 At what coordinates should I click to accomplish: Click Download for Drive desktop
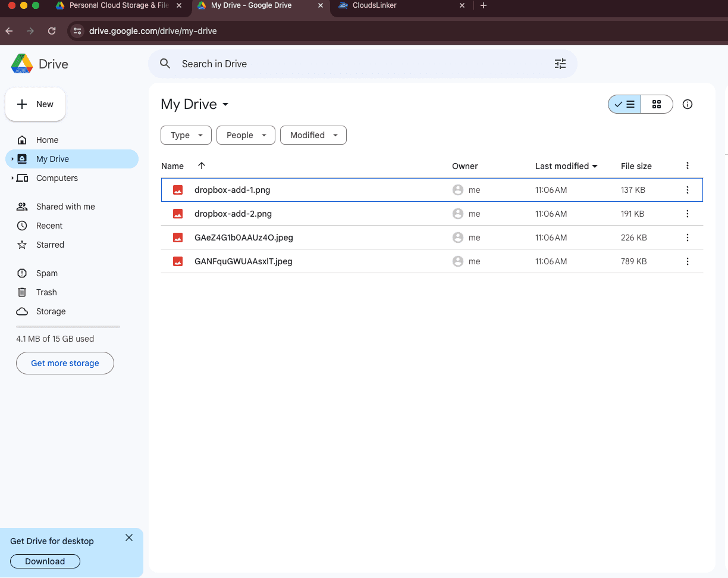[x=45, y=561]
